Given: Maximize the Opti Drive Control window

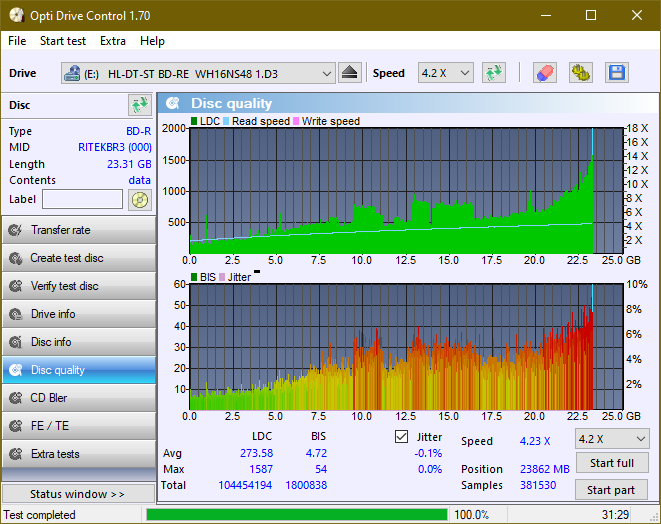Looking at the screenshot, I should point(591,16).
